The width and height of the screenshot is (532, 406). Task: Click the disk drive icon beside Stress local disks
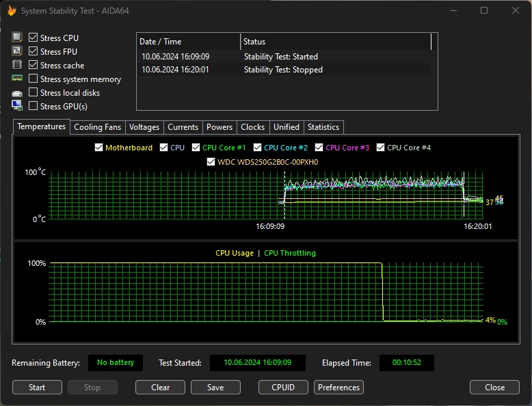17,93
